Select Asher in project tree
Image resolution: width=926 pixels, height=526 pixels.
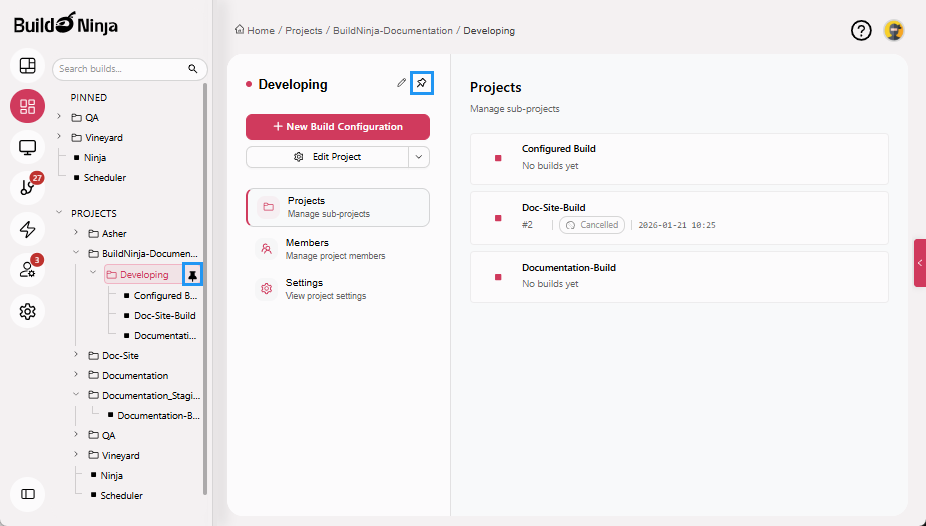tap(107, 234)
